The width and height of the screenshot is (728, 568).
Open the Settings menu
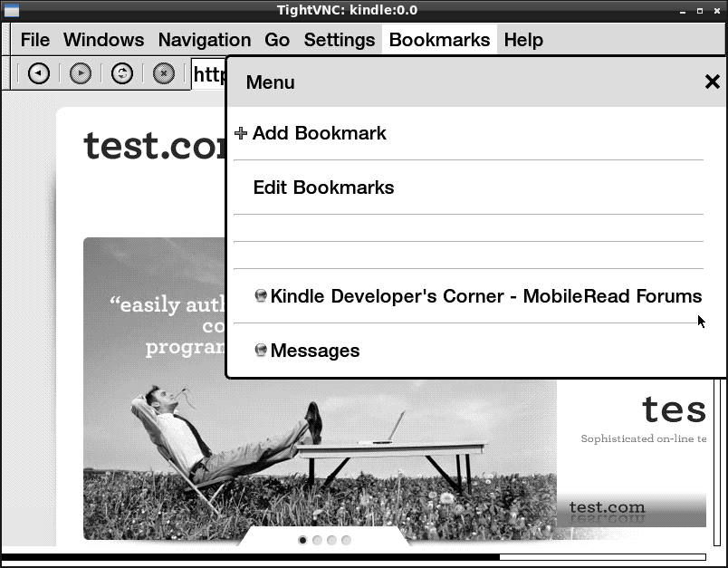click(x=340, y=40)
